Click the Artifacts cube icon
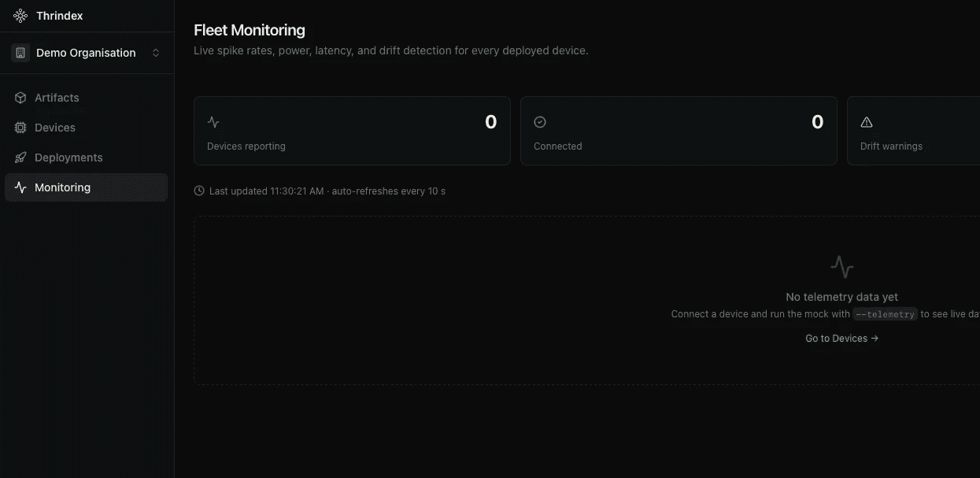The image size is (980, 478). pos(20,98)
